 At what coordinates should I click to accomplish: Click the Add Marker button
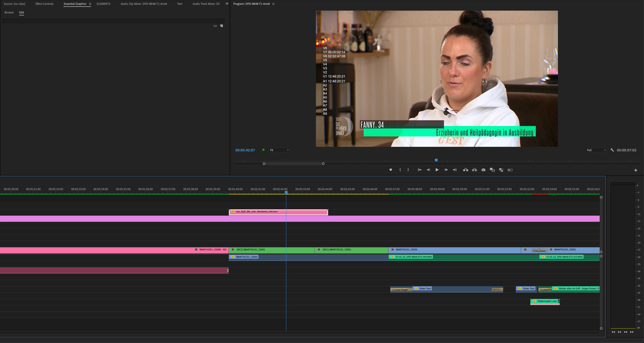point(390,170)
